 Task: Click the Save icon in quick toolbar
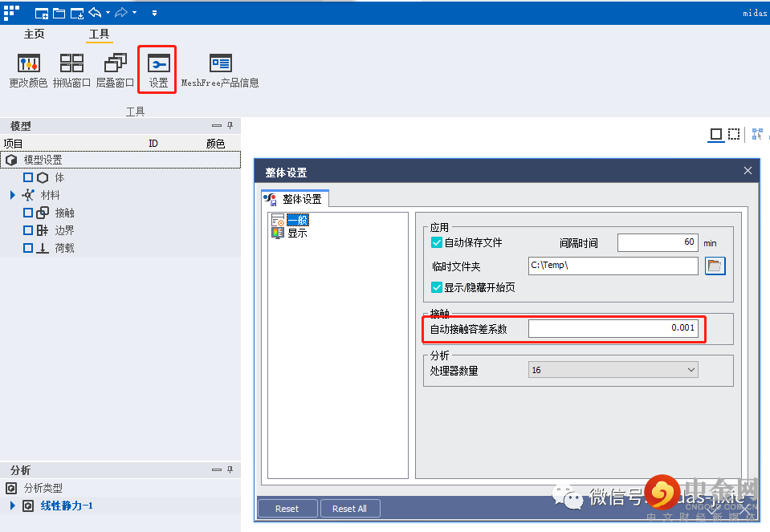click(x=77, y=14)
